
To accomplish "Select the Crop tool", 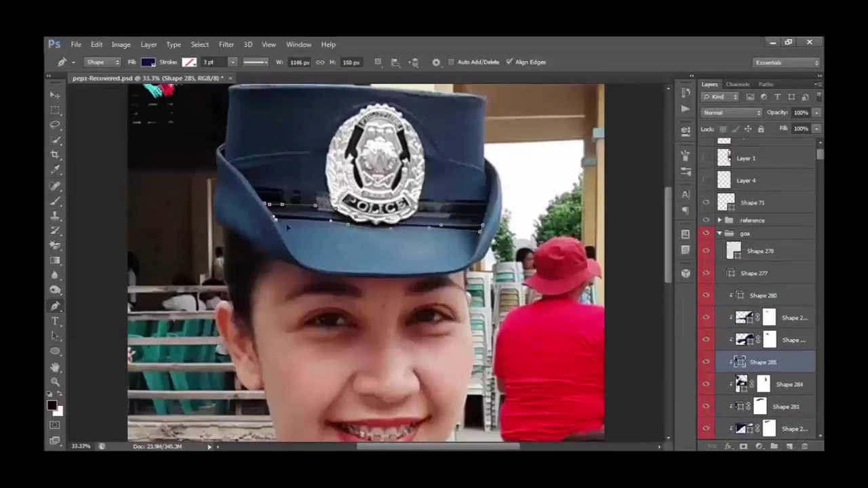I will click(55, 155).
